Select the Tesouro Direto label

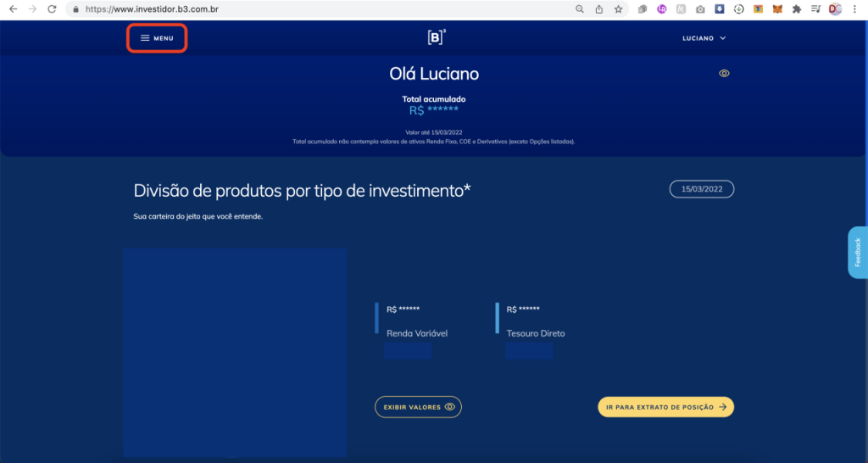(536, 333)
